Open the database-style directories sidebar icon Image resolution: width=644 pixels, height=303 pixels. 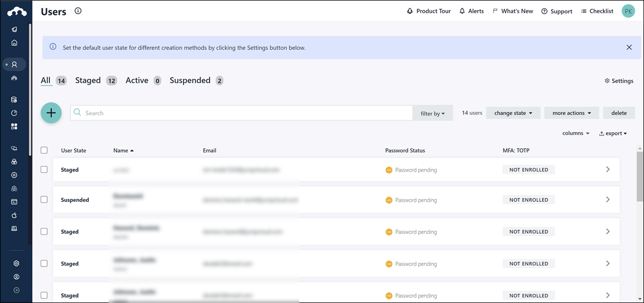coord(14,100)
